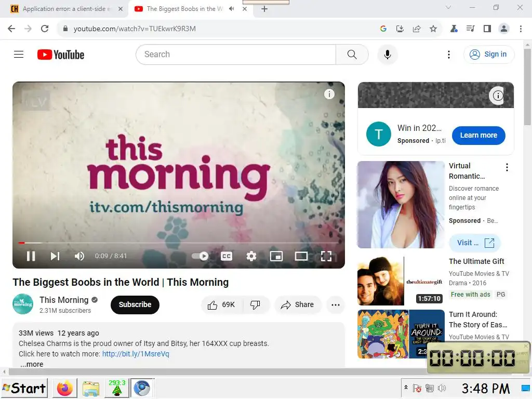Open tab search chevron
The image size is (532, 399).
[x=448, y=7]
